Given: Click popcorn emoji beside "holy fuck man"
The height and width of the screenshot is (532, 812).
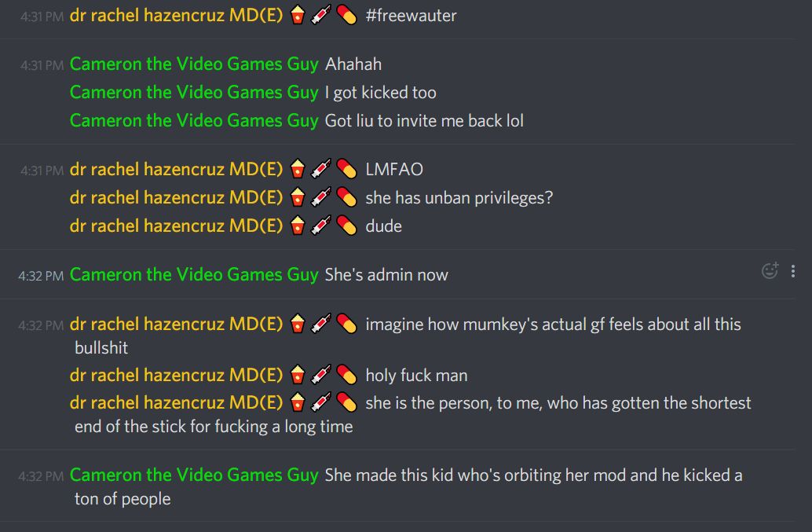Looking at the screenshot, I should [x=298, y=375].
